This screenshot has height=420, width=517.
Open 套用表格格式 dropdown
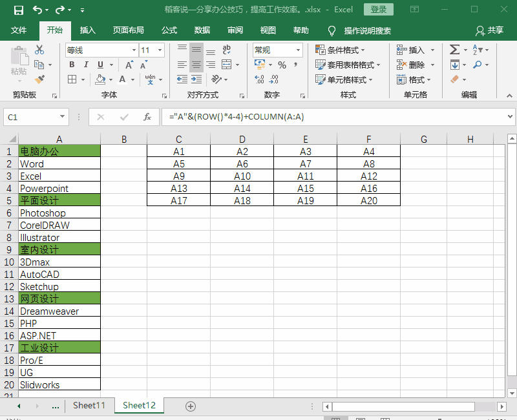(348, 65)
